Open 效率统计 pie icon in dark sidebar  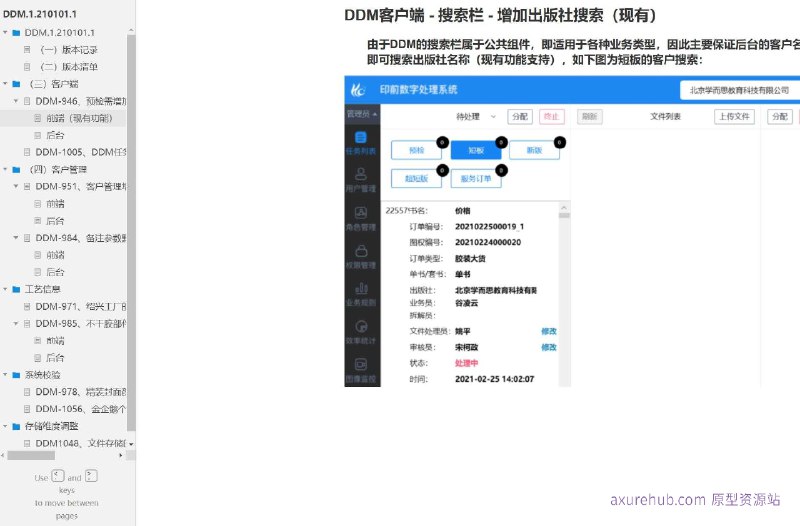(361, 327)
